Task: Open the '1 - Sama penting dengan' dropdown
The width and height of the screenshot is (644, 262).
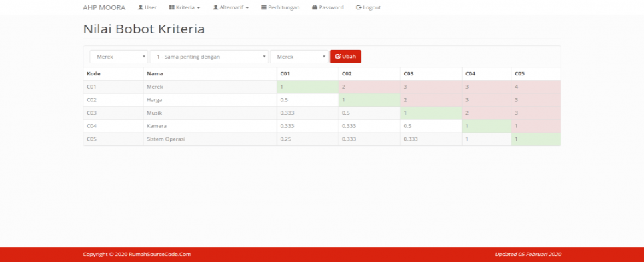Action: pyautogui.click(x=209, y=57)
